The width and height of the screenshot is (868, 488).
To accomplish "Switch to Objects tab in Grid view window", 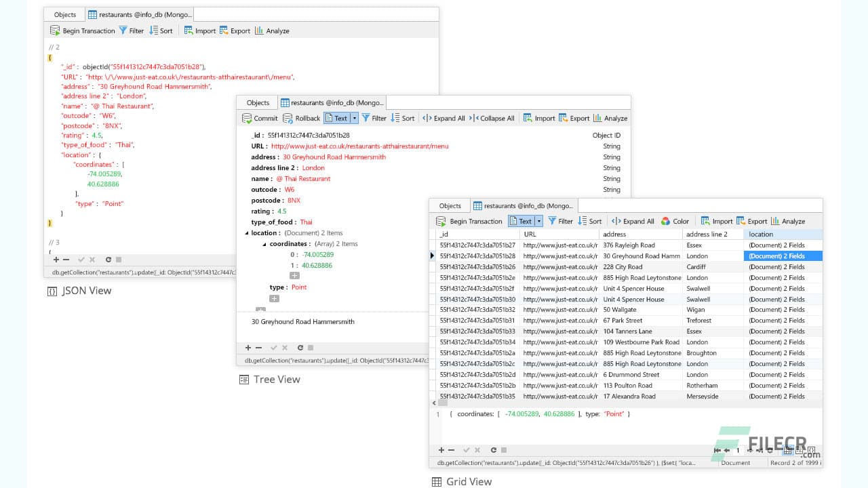I will click(450, 205).
